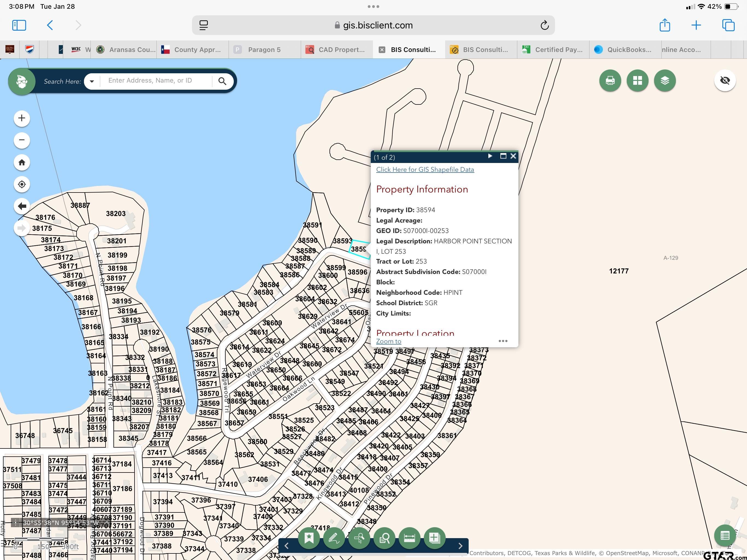The width and height of the screenshot is (747, 560).
Task: Select parcel 36745 on the map
Action: click(63, 431)
